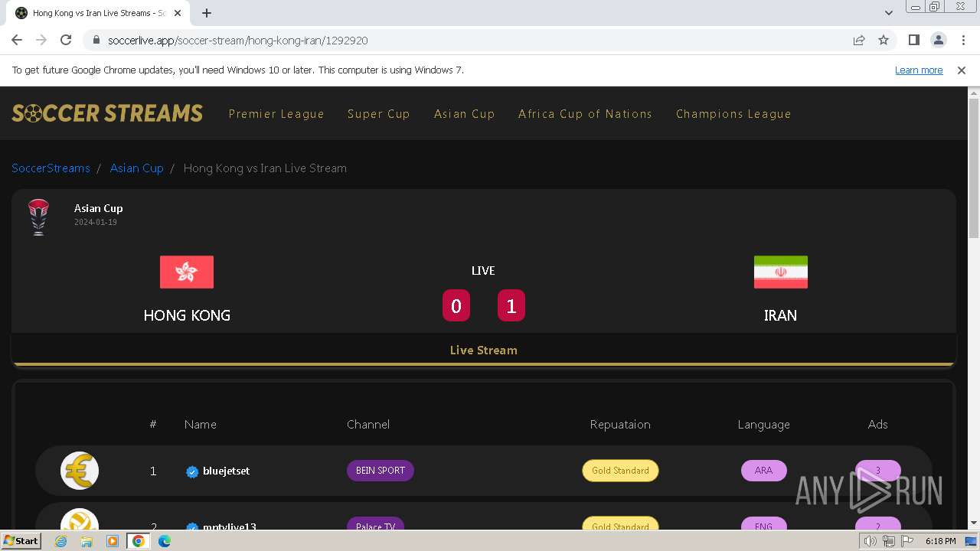Click the Language column header
Image resolution: width=980 pixels, height=551 pixels.
tap(763, 425)
